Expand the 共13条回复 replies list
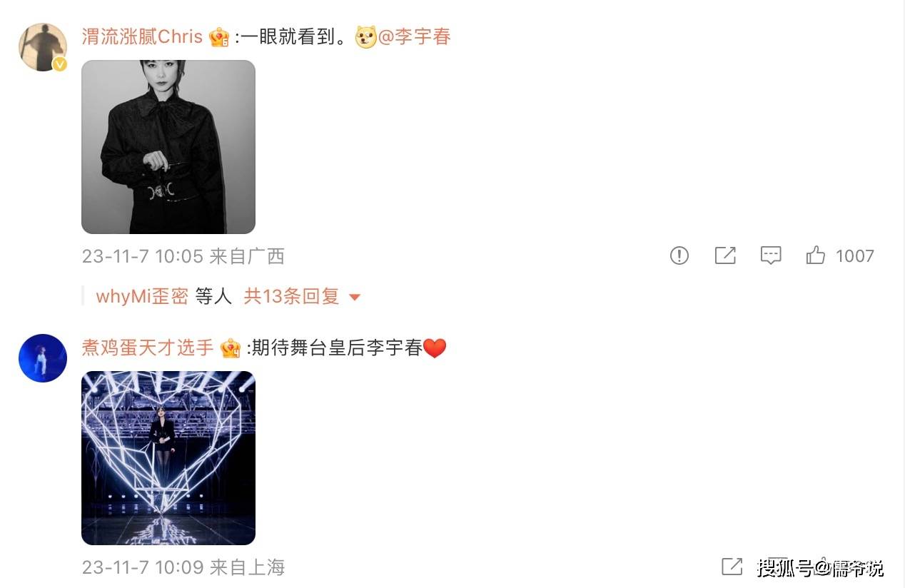The image size is (905, 588). pos(291,296)
